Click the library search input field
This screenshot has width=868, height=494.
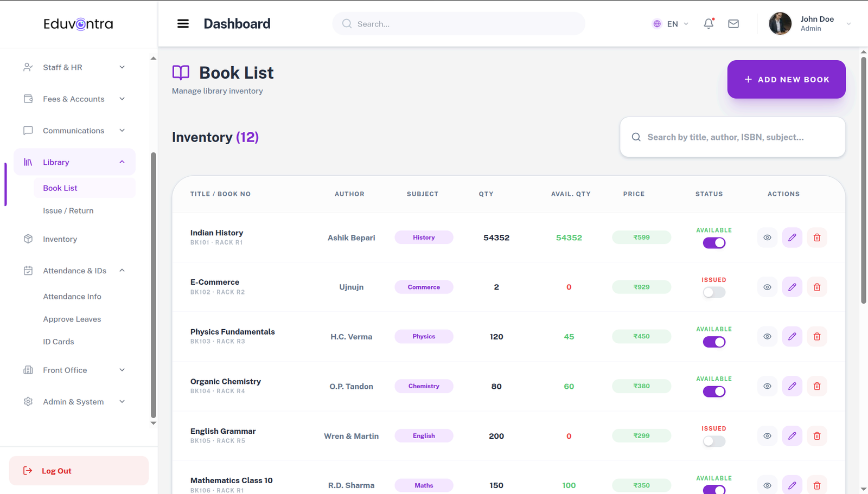[x=732, y=137]
